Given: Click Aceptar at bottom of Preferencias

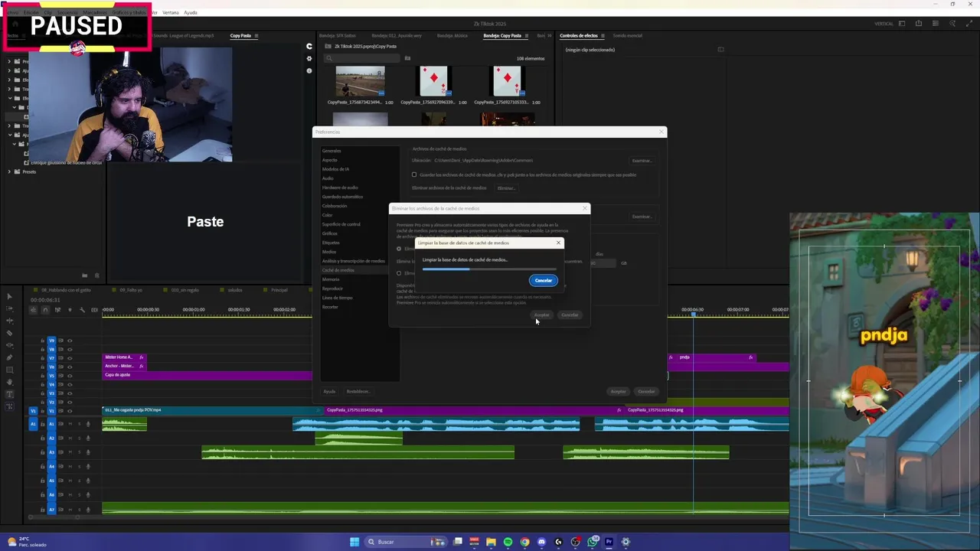Looking at the screenshot, I should click(x=618, y=391).
